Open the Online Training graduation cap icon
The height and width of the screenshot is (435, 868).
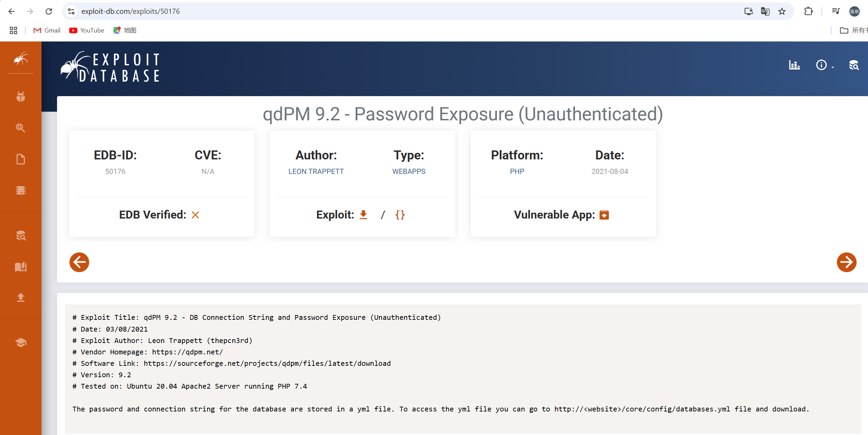[21, 342]
